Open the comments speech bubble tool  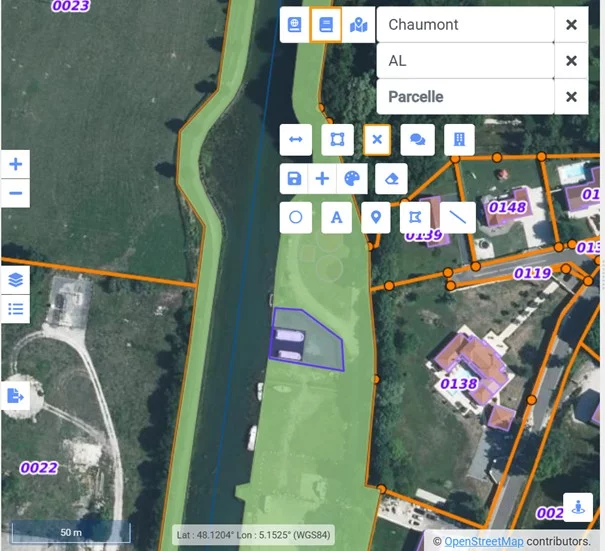417,140
